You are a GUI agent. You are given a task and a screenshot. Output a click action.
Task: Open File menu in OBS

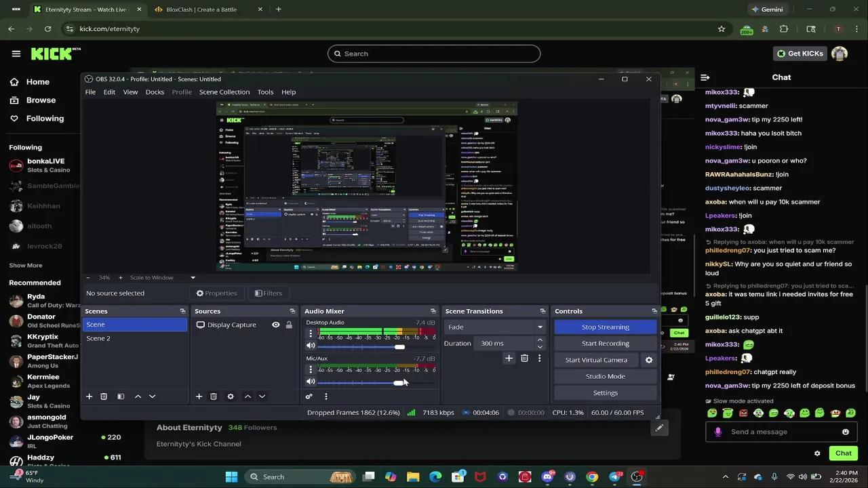coord(90,92)
